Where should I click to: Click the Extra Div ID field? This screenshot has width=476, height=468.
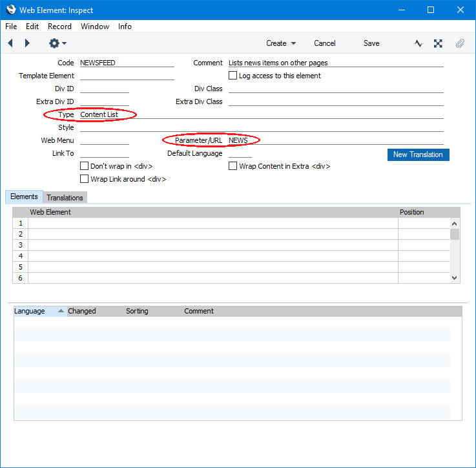pos(105,101)
